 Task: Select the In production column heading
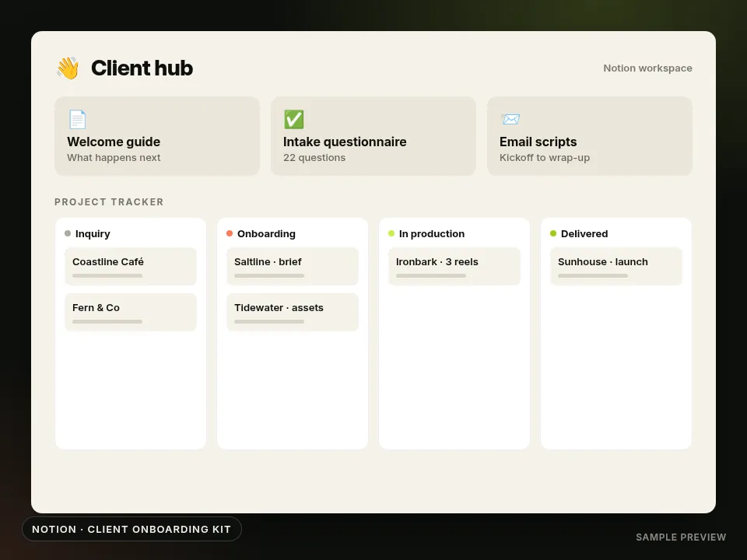(x=432, y=234)
